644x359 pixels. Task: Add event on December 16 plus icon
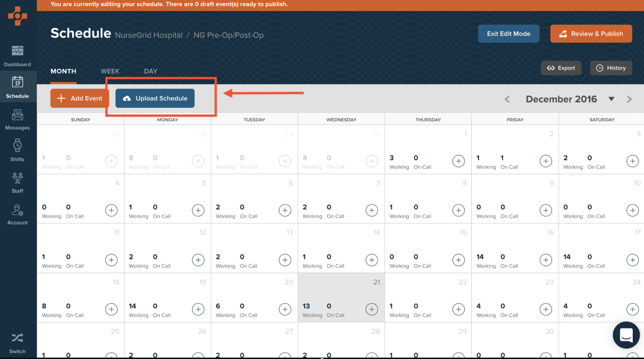[x=545, y=260]
